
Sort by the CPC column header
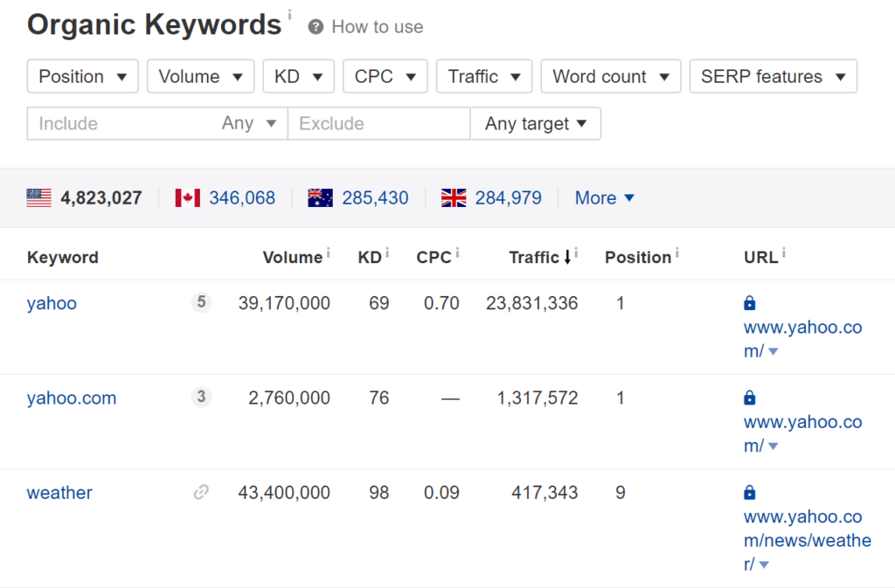tap(434, 257)
